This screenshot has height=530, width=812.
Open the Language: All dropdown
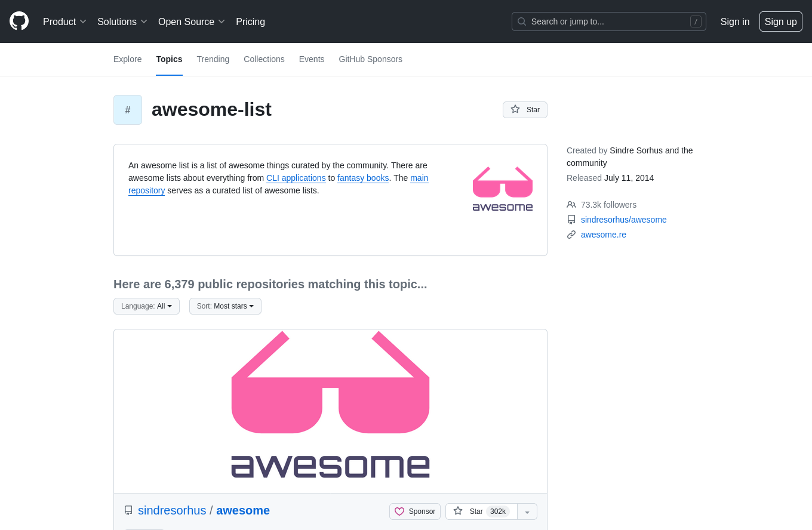pyautogui.click(x=146, y=306)
